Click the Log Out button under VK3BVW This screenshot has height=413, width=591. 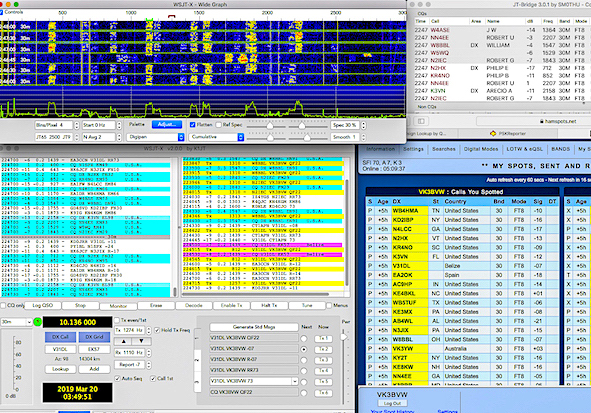pyautogui.click(x=392, y=403)
